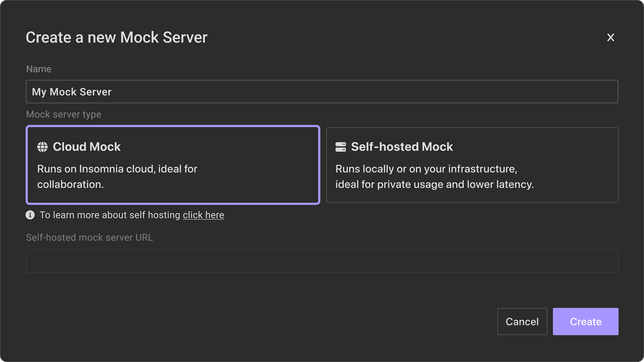Screen dimensions: 644x362
Task: Open the 'click here' self hosting link
Action: (203, 215)
